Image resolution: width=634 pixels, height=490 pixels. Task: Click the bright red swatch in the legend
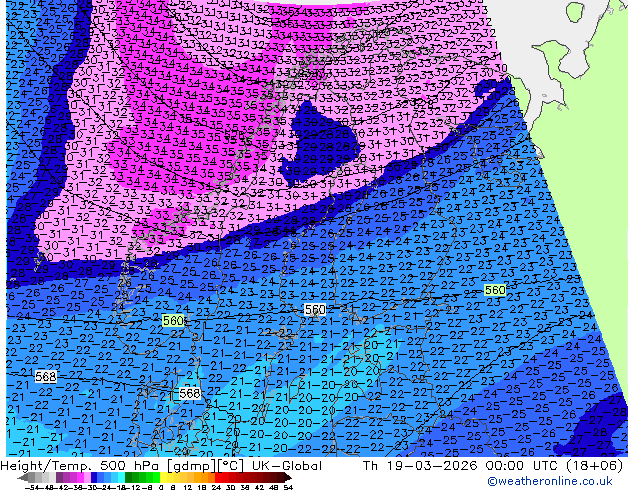tap(218, 478)
